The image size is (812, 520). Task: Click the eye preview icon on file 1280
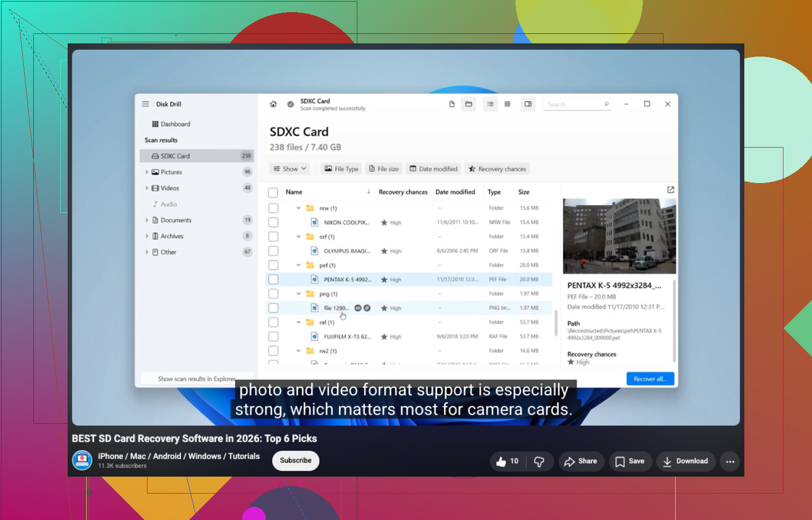[x=358, y=308]
